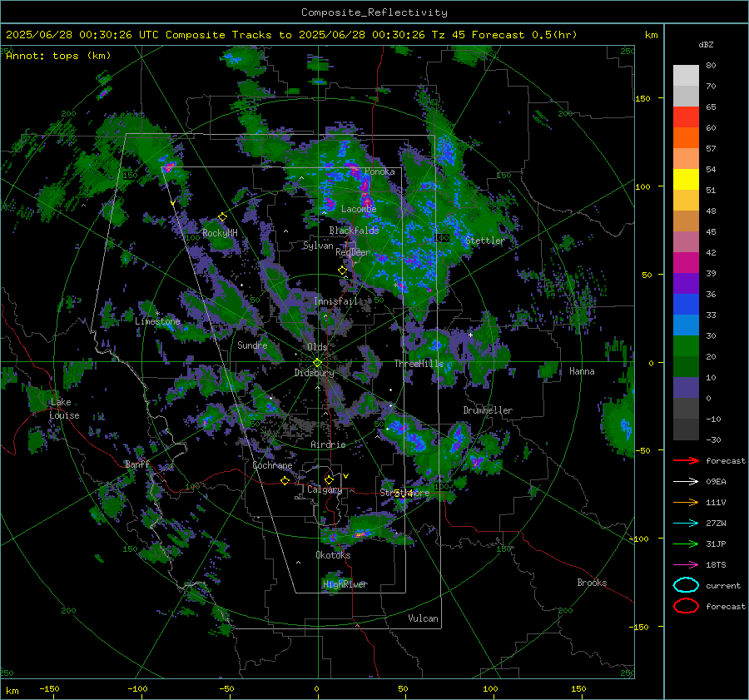The image size is (749, 700).
Task: Click the Brooks city label
Action: [592, 583]
